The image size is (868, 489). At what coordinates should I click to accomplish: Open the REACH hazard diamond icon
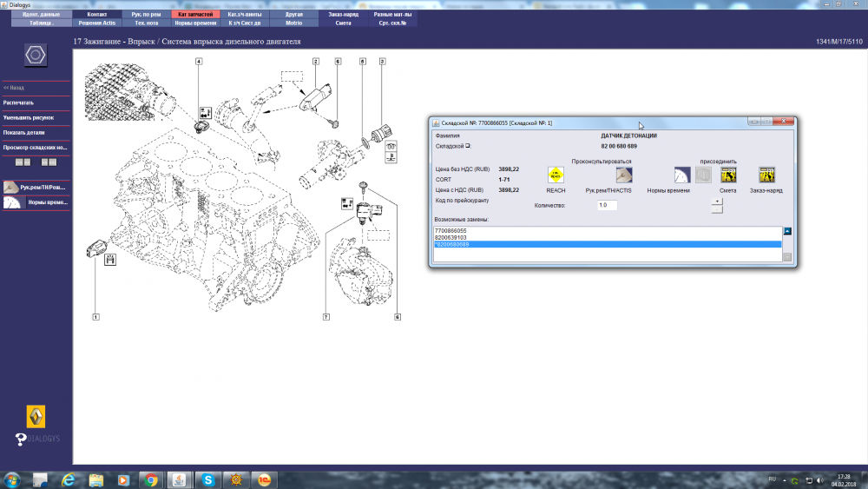pos(556,175)
